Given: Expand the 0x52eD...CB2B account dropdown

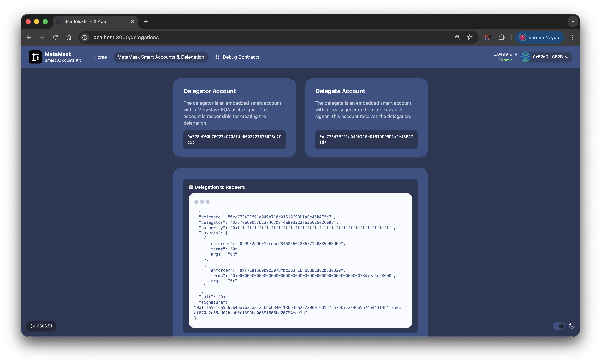Looking at the screenshot, I should [x=568, y=57].
